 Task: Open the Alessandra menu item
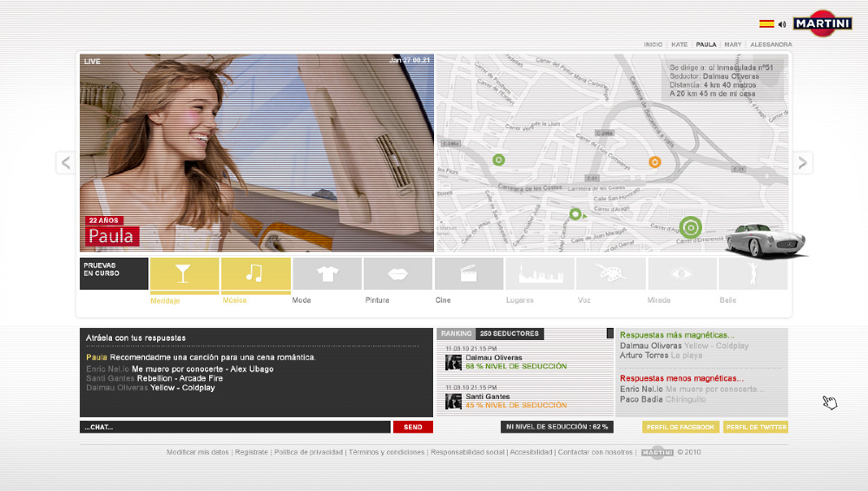click(x=771, y=44)
